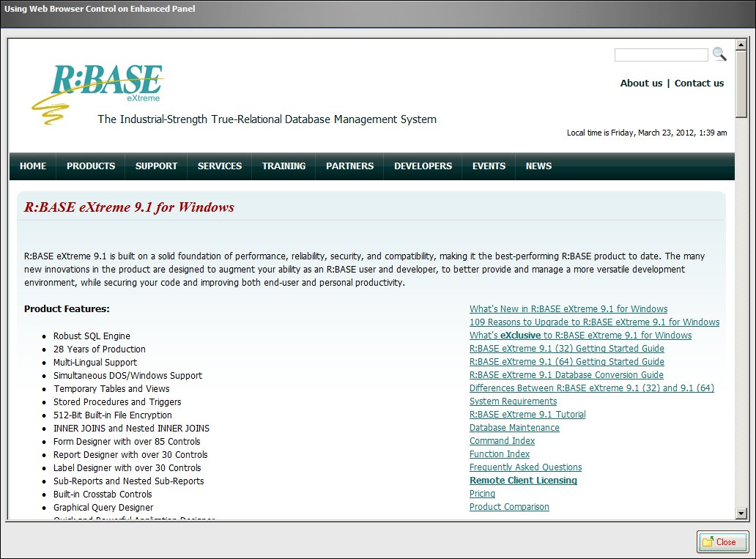This screenshot has width=756, height=559.
Task: Go to the HOME menu item
Action: [x=33, y=166]
